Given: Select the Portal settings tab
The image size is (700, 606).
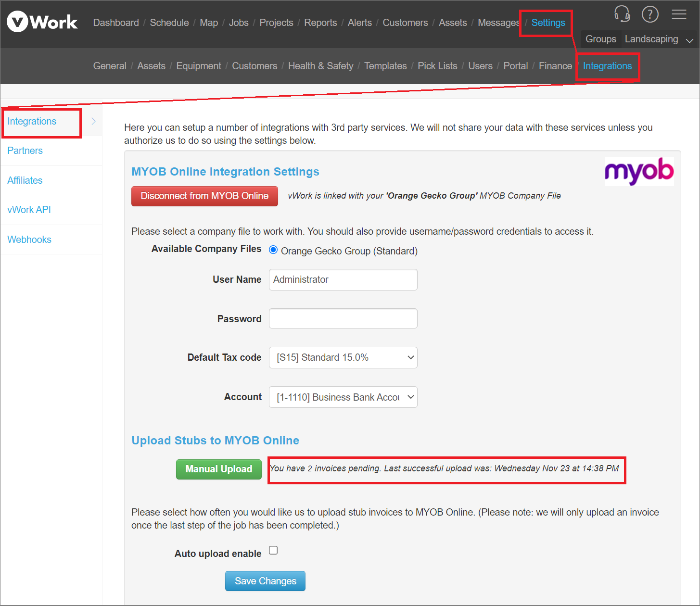Looking at the screenshot, I should coord(515,66).
